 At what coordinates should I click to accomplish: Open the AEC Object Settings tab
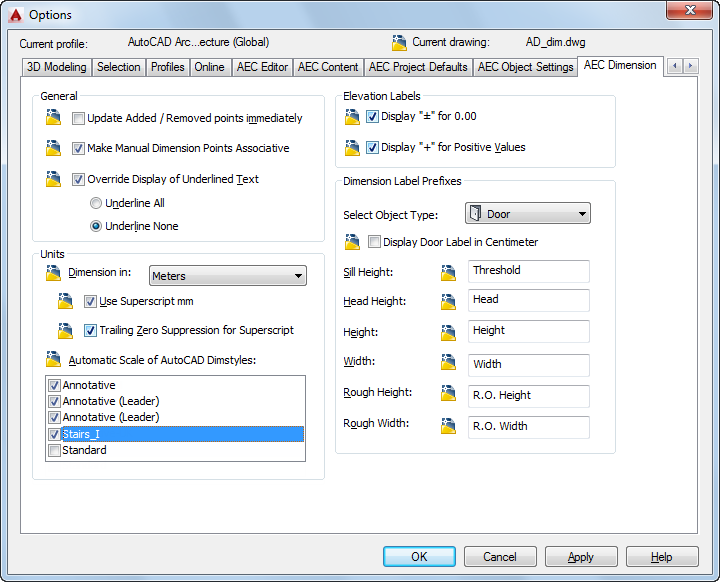pyautogui.click(x=525, y=67)
